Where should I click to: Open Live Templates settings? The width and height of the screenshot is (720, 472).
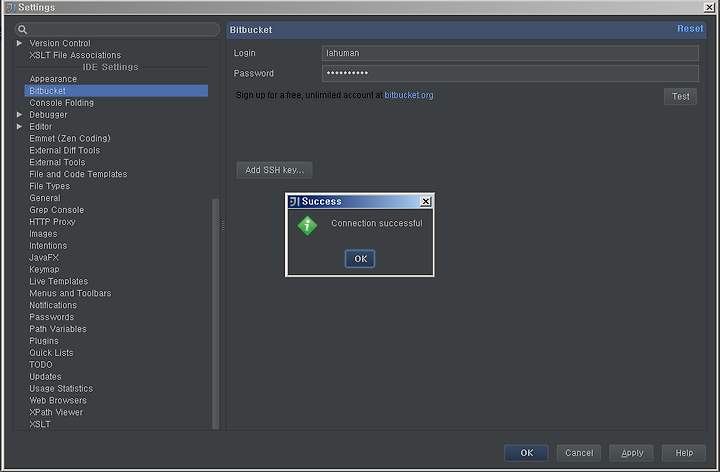[x=59, y=281]
